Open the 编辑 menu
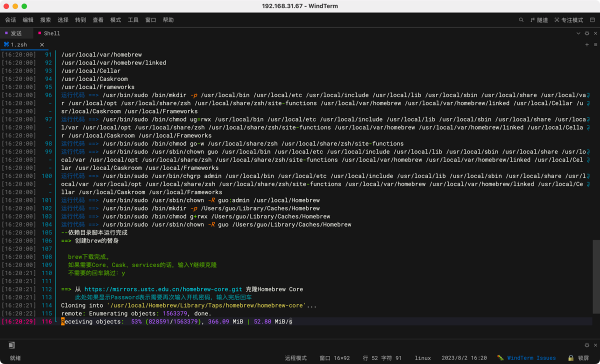The image size is (600, 364). (28, 20)
